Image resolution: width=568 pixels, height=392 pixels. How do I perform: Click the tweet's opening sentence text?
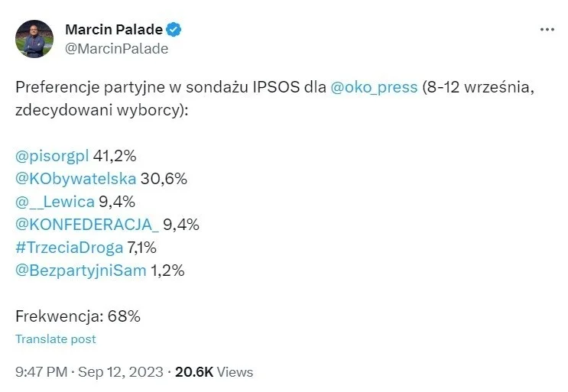275,99
